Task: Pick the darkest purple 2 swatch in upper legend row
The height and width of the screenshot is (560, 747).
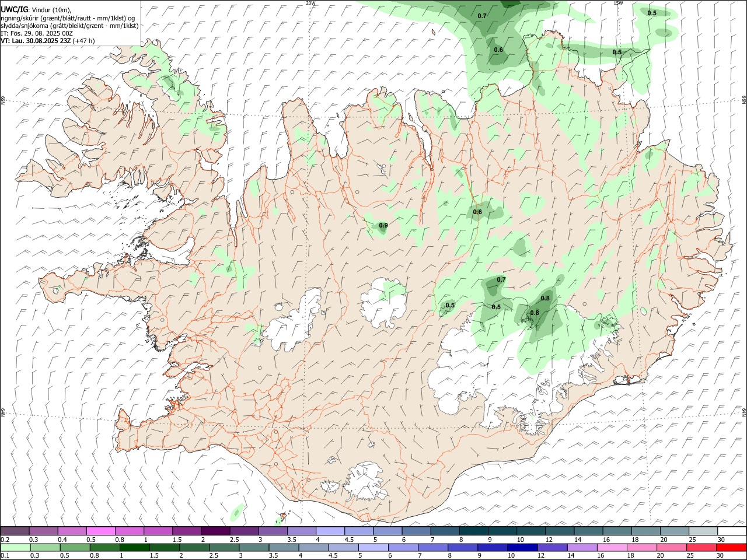Action: (215, 531)
